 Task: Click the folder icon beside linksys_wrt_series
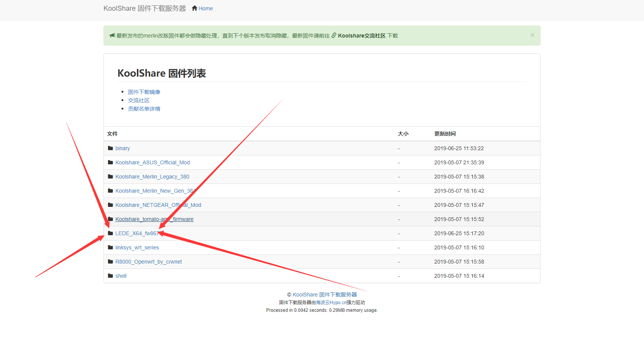(x=110, y=247)
